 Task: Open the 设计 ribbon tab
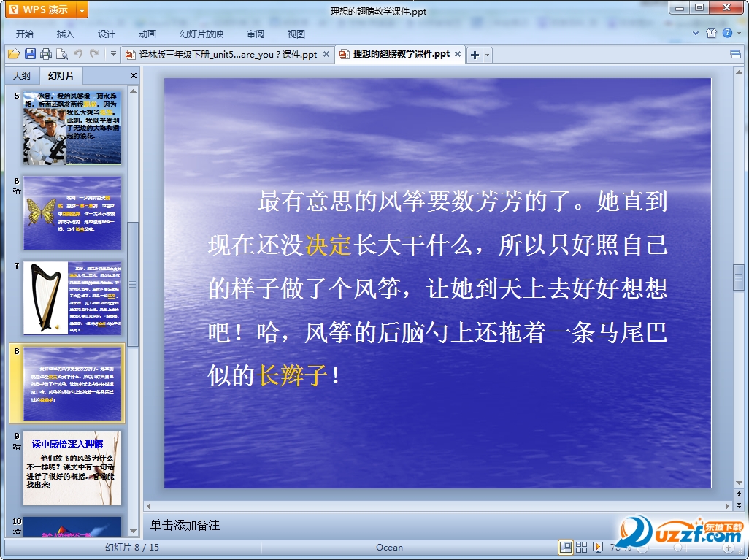coord(106,34)
